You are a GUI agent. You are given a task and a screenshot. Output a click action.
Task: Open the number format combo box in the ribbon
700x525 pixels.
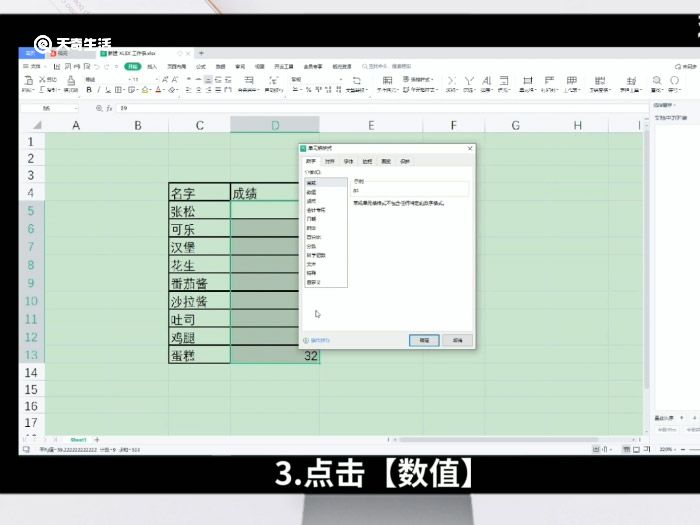click(x=317, y=79)
